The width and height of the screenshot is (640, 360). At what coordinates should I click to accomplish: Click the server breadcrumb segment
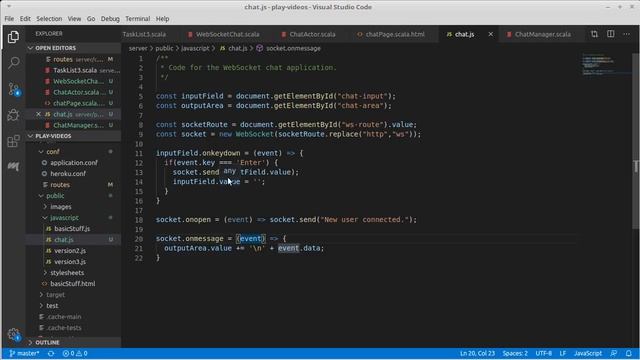(138, 48)
